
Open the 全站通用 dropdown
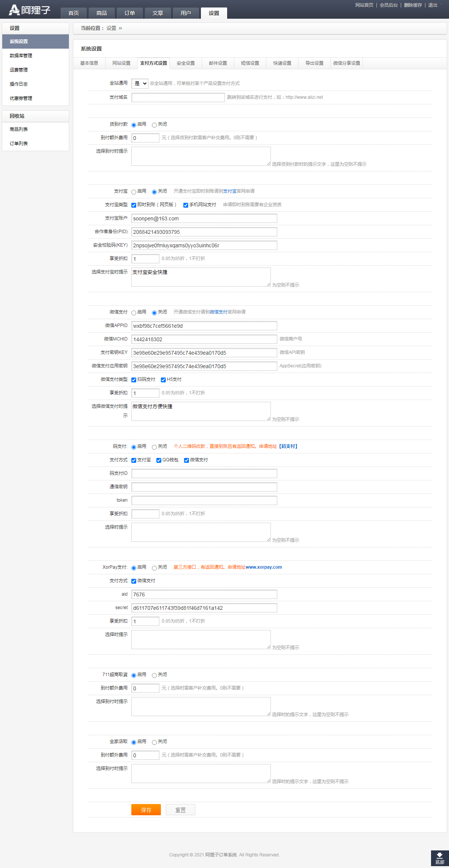pyautogui.click(x=140, y=83)
